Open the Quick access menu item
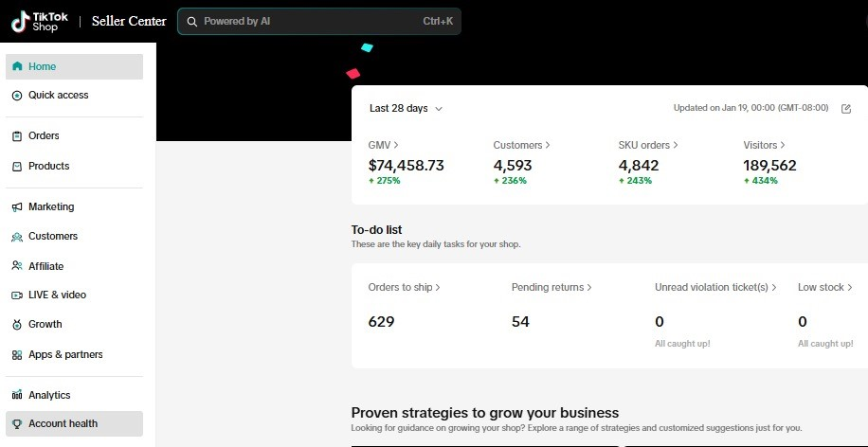 coord(59,96)
